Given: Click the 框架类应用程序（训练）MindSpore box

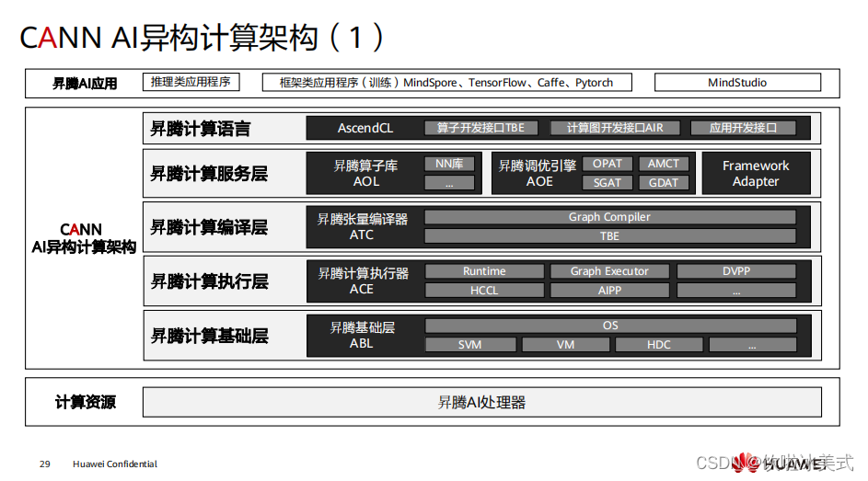Looking at the screenshot, I should [446, 83].
